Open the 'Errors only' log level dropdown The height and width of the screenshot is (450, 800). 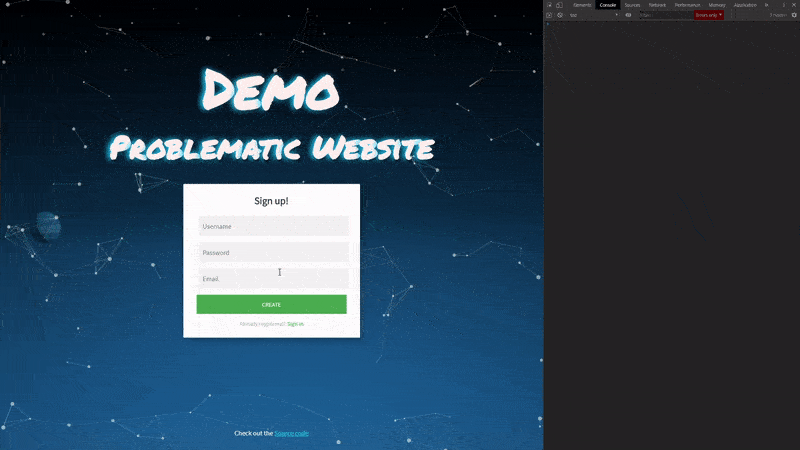709,15
